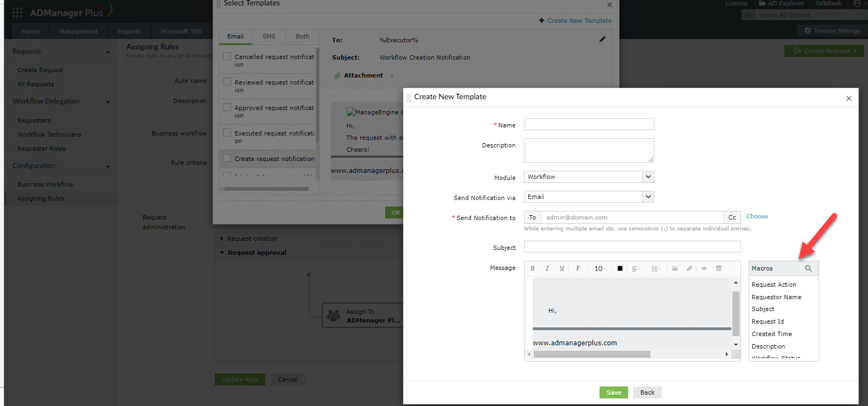Underline text in message editor
Image resolution: width=868 pixels, height=406 pixels.
(x=562, y=268)
